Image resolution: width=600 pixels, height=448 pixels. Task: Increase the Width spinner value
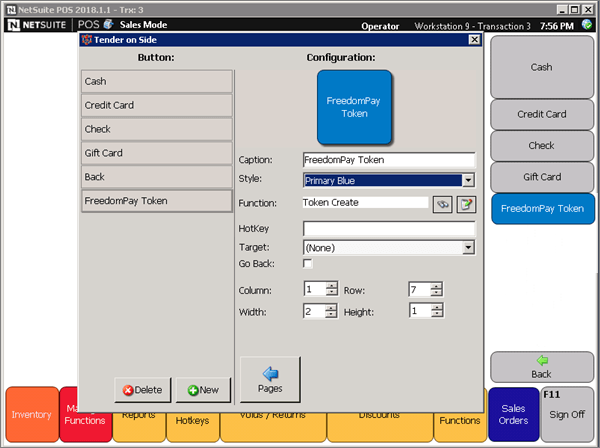pyautogui.click(x=331, y=307)
